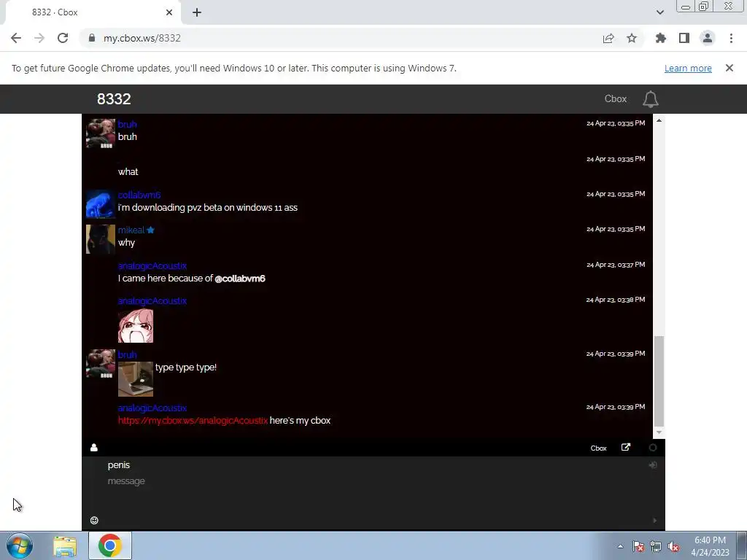Click the @collabvm6 mention

(239, 279)
